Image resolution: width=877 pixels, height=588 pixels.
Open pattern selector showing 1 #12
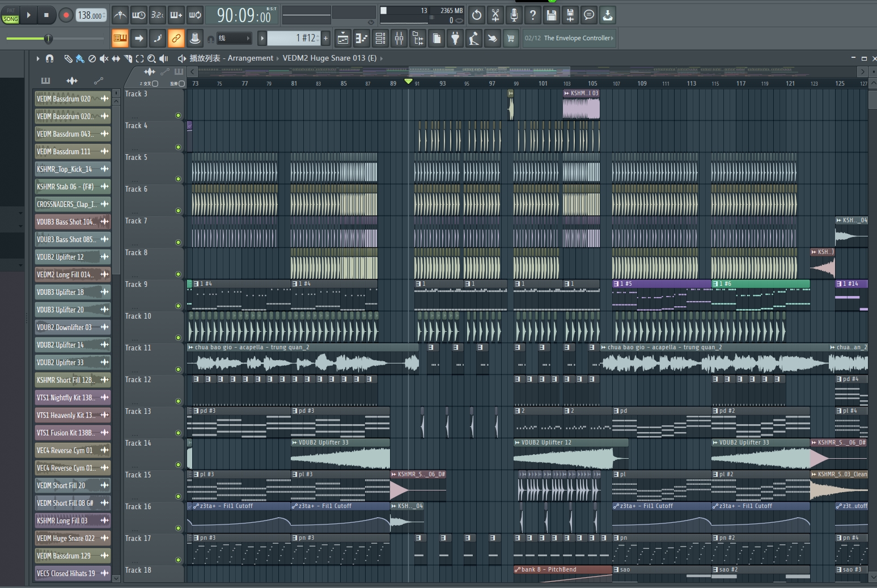click(x=293, y=38)
